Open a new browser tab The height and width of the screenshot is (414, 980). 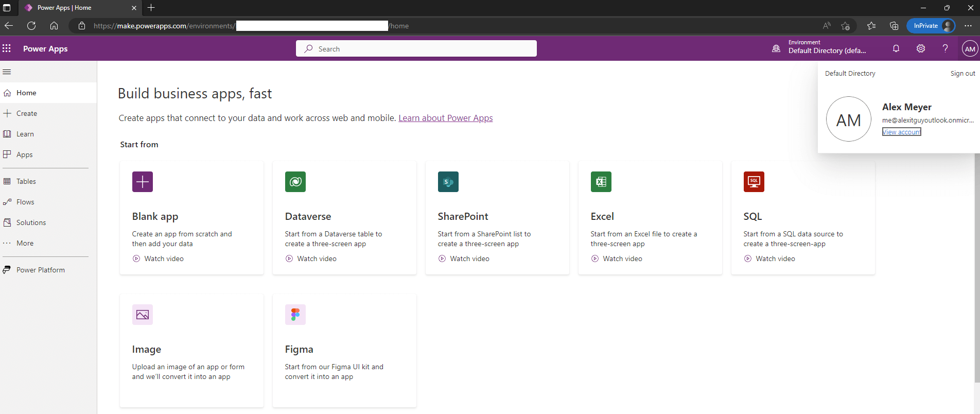click(x=151, y=8)
